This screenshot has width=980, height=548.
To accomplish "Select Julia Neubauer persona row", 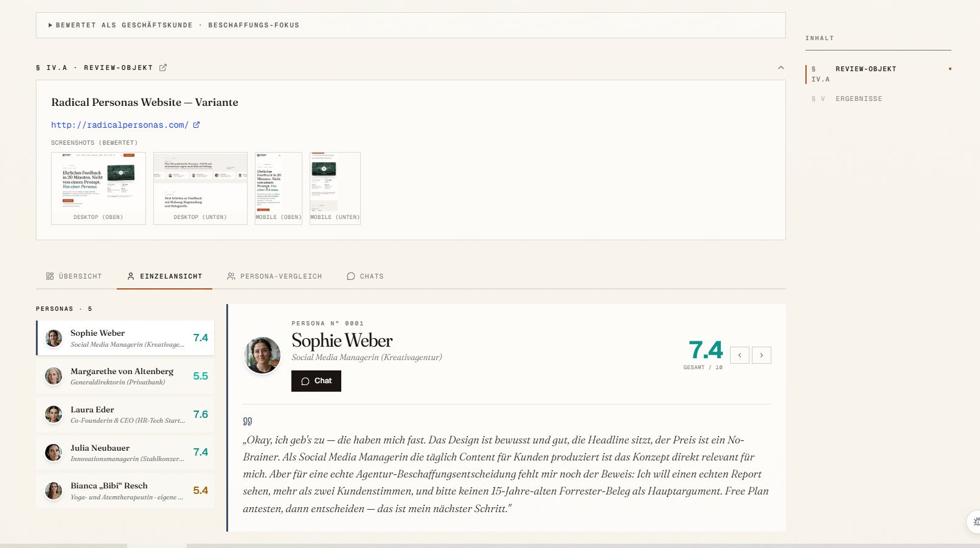I will pyautogui.click(x=125, y=453).
